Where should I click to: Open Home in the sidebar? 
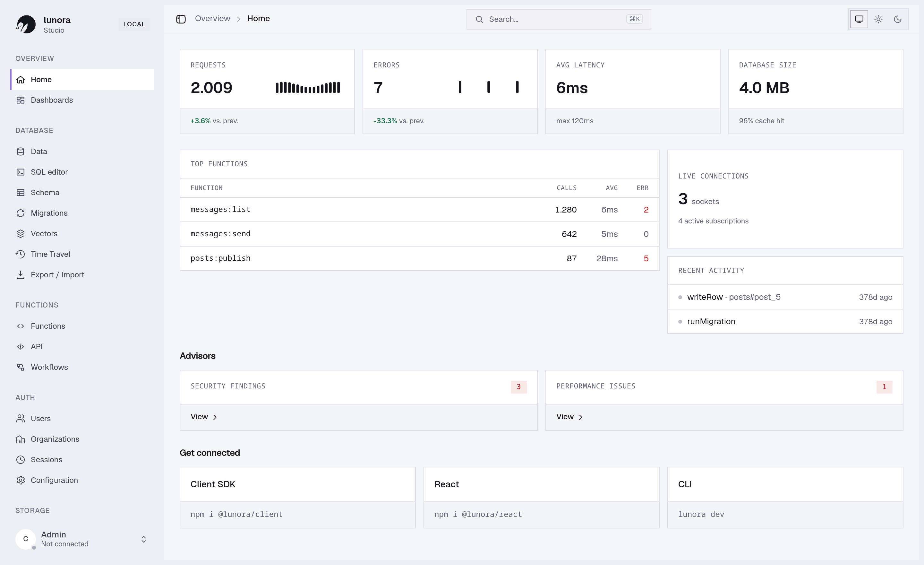pyautogui.click(x=82, y=80)
